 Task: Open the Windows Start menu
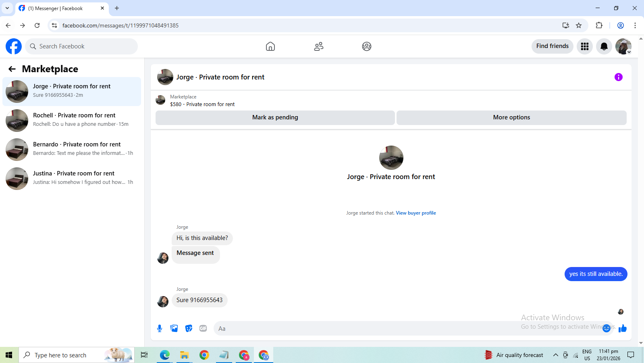click(9, 355)
